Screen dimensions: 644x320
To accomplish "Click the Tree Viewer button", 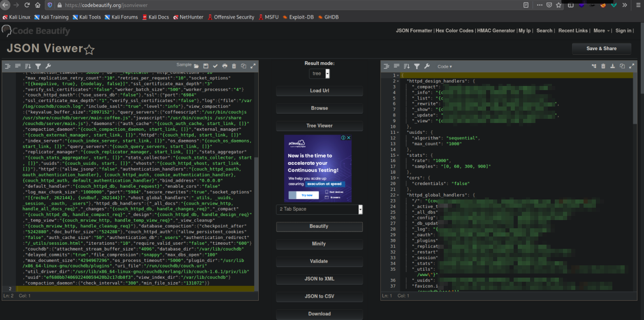I will (x=320, y=126).
